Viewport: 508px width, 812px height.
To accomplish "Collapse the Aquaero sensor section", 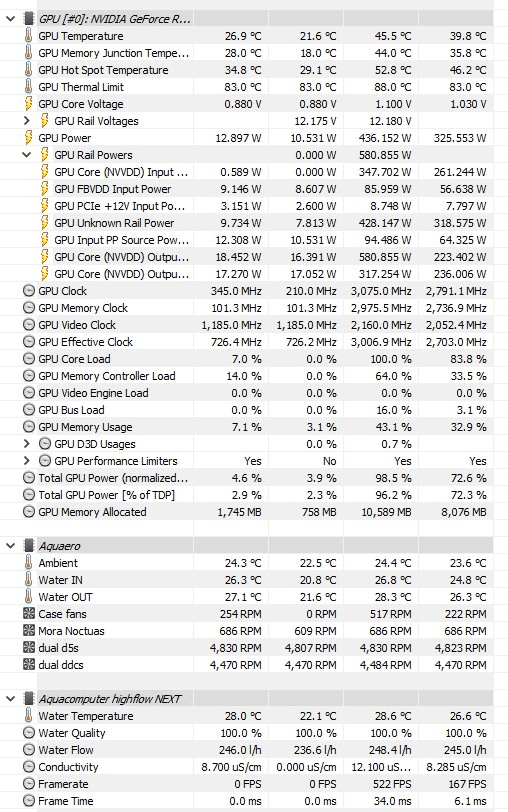I will [x=10, y=546].
